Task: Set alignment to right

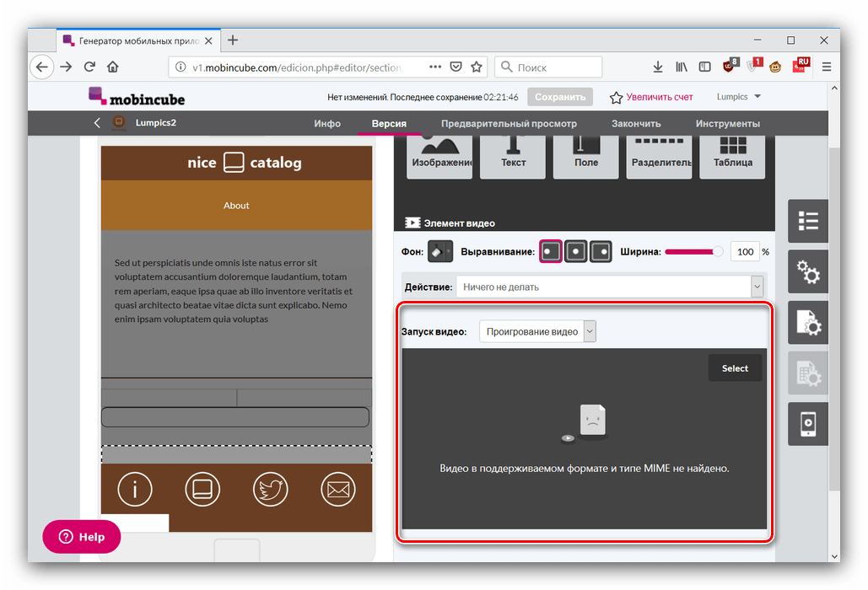Action: click(x=601, y=252)
